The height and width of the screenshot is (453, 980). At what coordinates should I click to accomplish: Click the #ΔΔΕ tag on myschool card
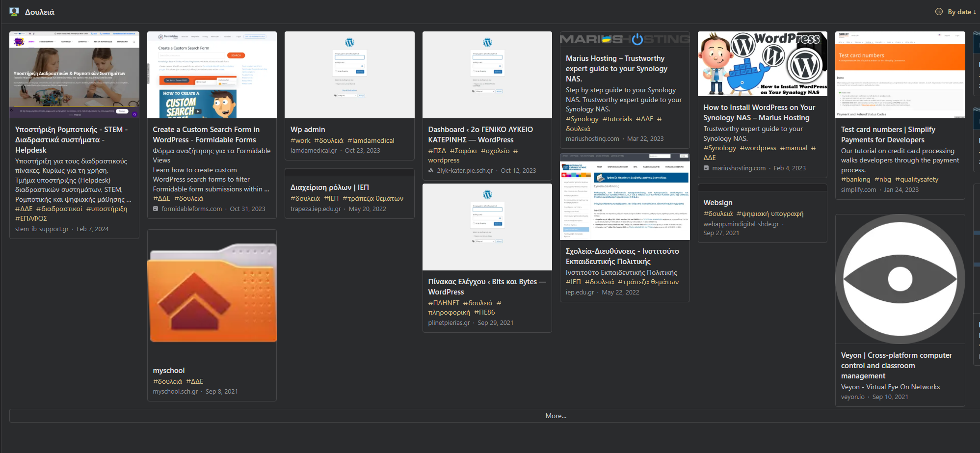(x=195, y=381)
